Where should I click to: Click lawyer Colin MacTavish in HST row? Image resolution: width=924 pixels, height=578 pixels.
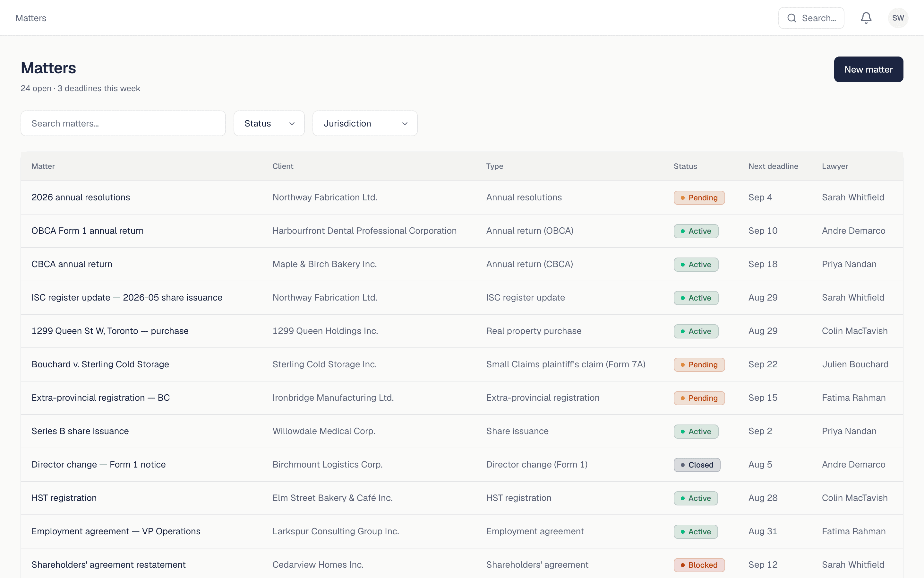point(854,498)
